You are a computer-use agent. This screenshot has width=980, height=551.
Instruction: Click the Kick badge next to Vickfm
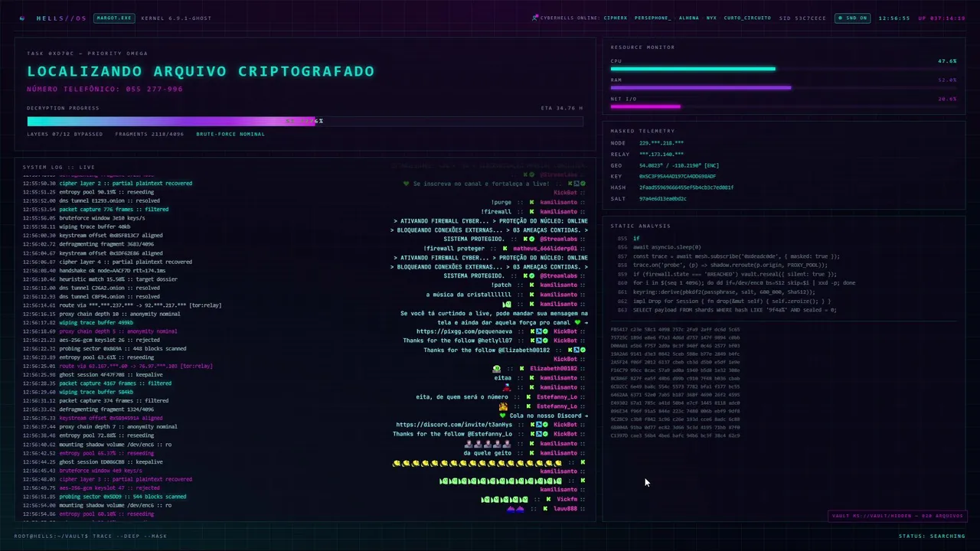point(547,499)
